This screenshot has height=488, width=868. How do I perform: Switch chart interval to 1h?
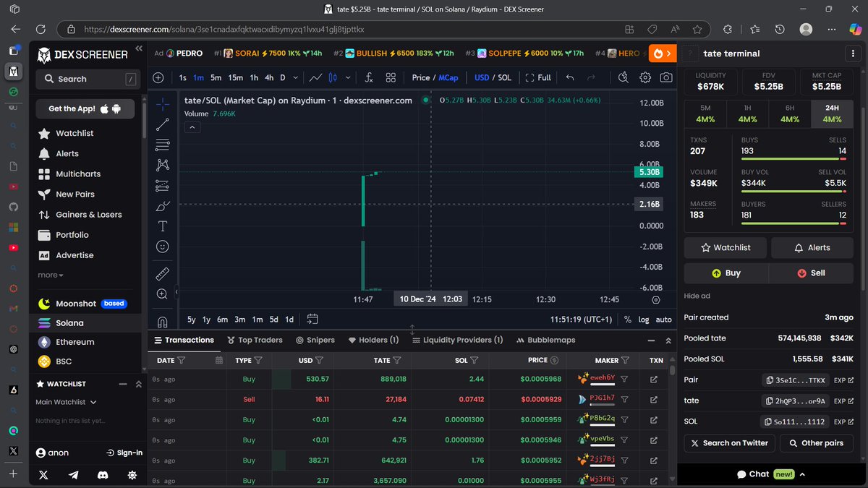pyautogui.click(x=254, y=77)
